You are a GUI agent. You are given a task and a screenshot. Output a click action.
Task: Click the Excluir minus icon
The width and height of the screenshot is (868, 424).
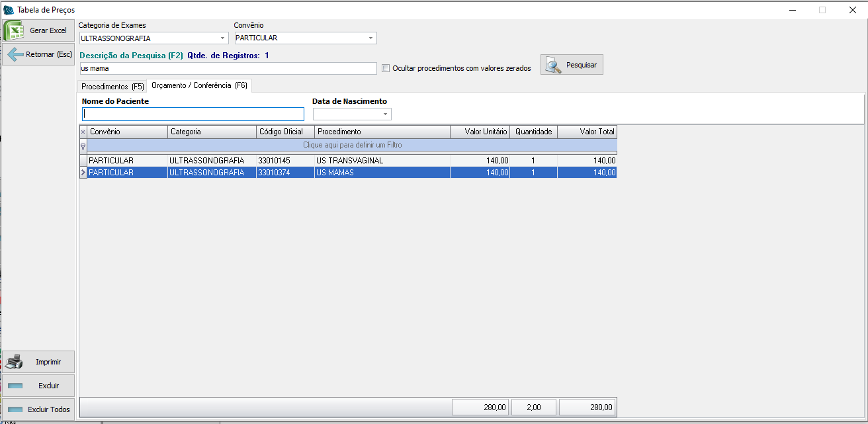tap(15, 386)
